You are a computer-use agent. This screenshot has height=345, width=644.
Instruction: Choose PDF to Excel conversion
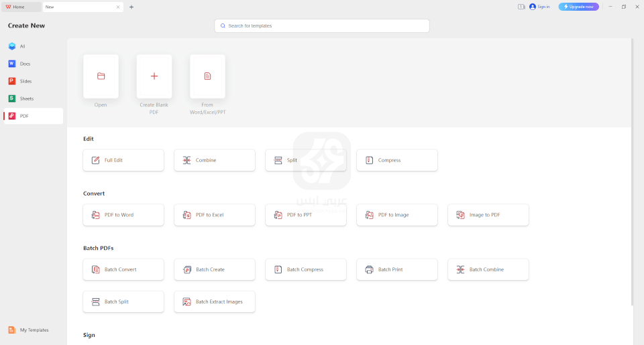215,215
